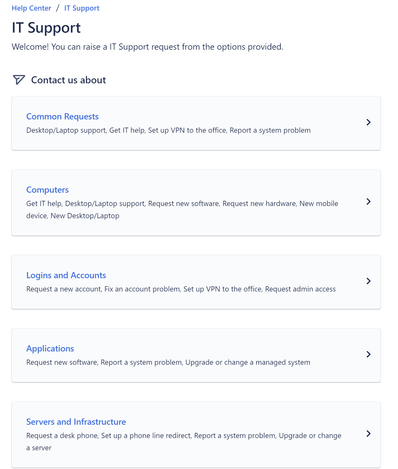Expand Common Requests via its chevron arrow
Image resolution: width=398 pixels, height=469 pixels.
coord(368,122)
